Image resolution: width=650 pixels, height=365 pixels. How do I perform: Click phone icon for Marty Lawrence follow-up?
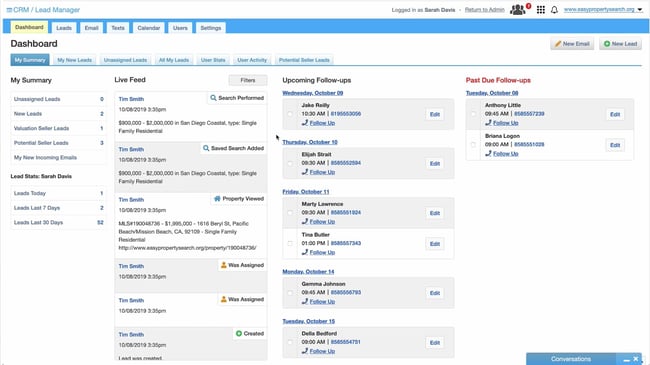pyautogui.click(x=305, y=221)
